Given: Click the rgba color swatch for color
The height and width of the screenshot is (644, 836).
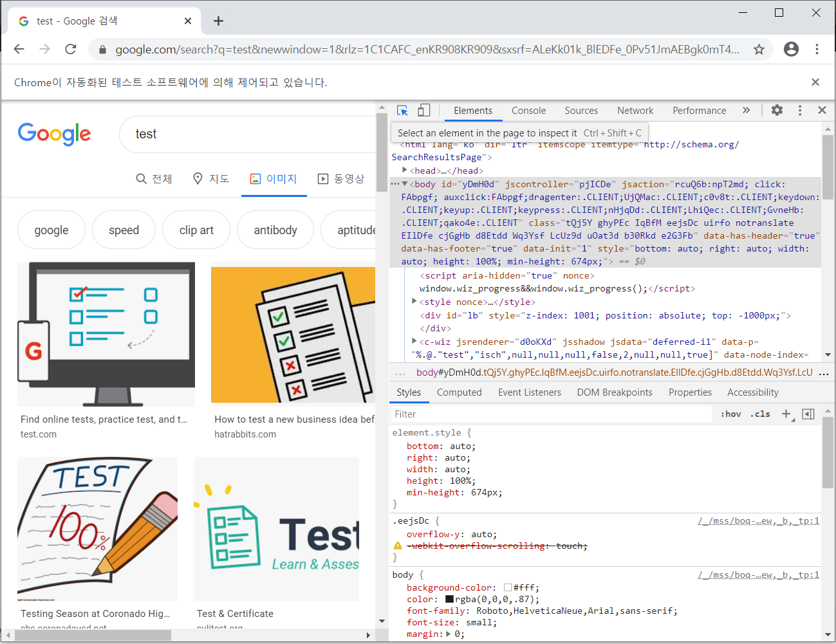Looking at the screenshot, I should (x=450, y=599).
